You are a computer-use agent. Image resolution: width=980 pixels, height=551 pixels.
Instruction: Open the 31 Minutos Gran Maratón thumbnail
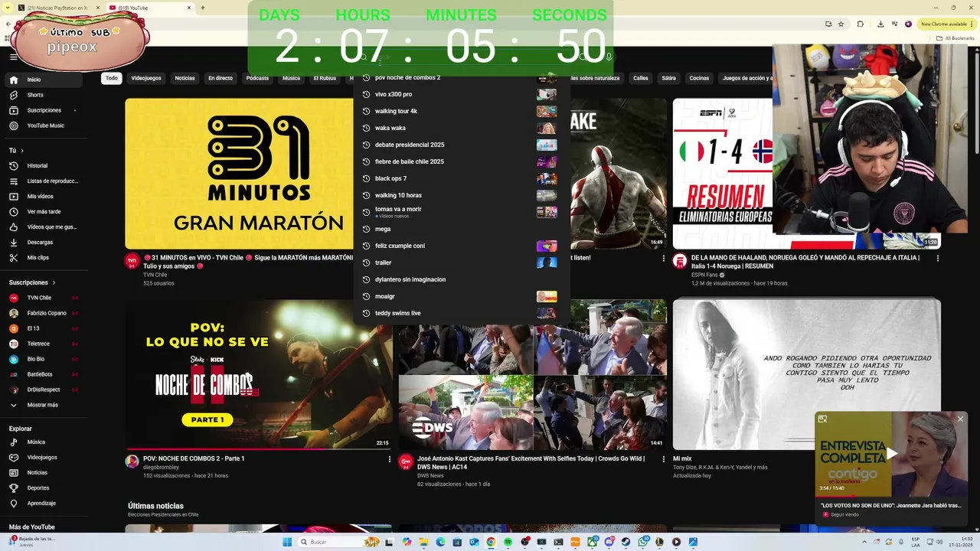[x=239, y=174]
